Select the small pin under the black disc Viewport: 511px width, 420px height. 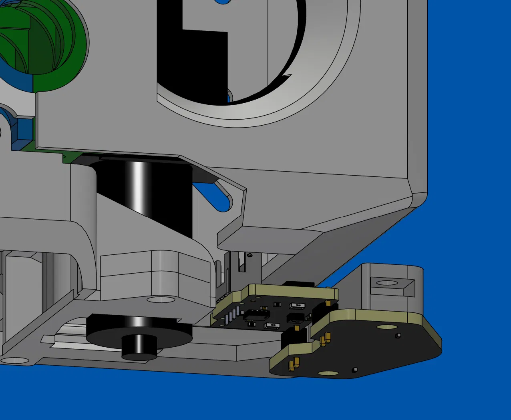point(139,347)
